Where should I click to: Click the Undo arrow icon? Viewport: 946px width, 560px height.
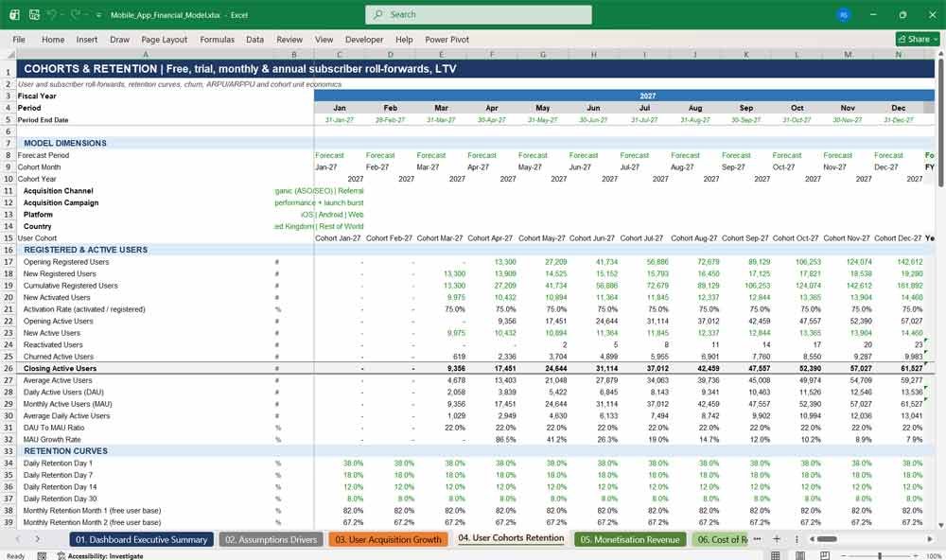[52, 14]
